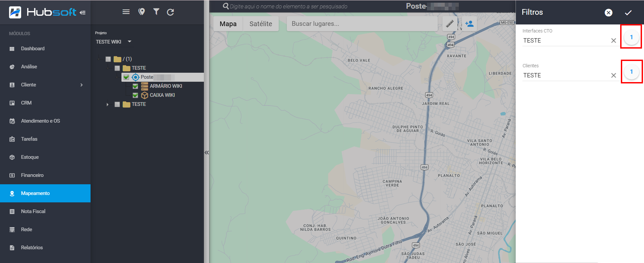This screenshot has height=263, width=644.
Task: Close the Filtros panel with X icon
Action: point(608,12)
